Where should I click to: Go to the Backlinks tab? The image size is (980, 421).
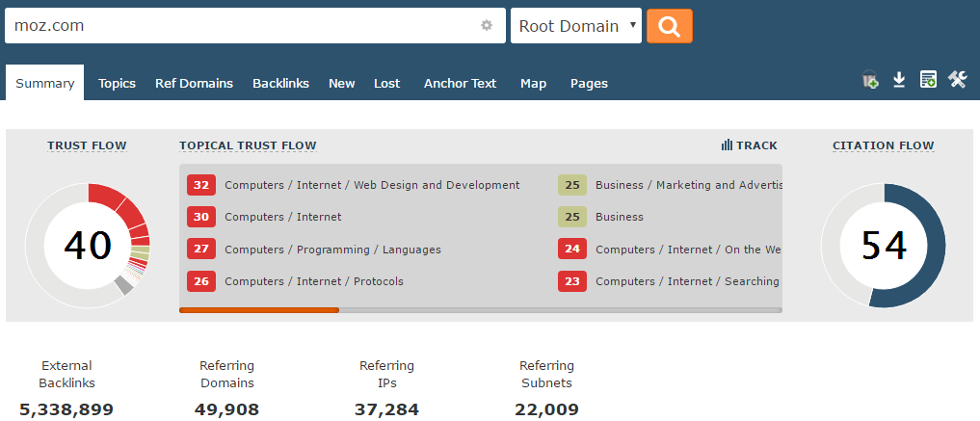(x=280, y=83)
